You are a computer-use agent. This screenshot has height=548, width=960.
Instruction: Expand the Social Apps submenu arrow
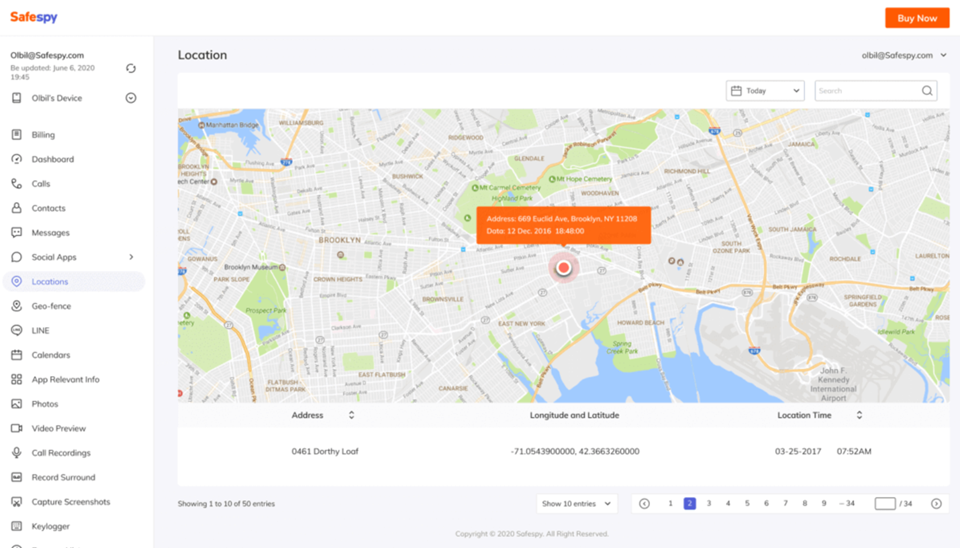tap(131, 257)
